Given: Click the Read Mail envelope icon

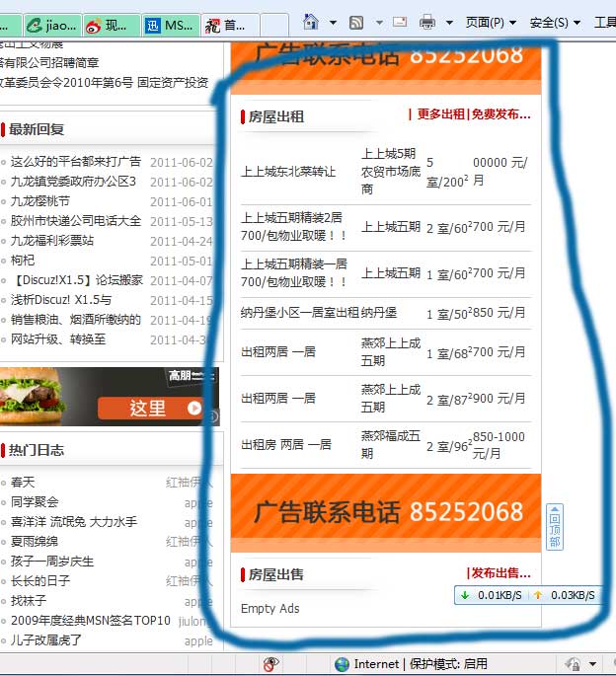Looking at the screenshot, I should click(x=400, y=22).
